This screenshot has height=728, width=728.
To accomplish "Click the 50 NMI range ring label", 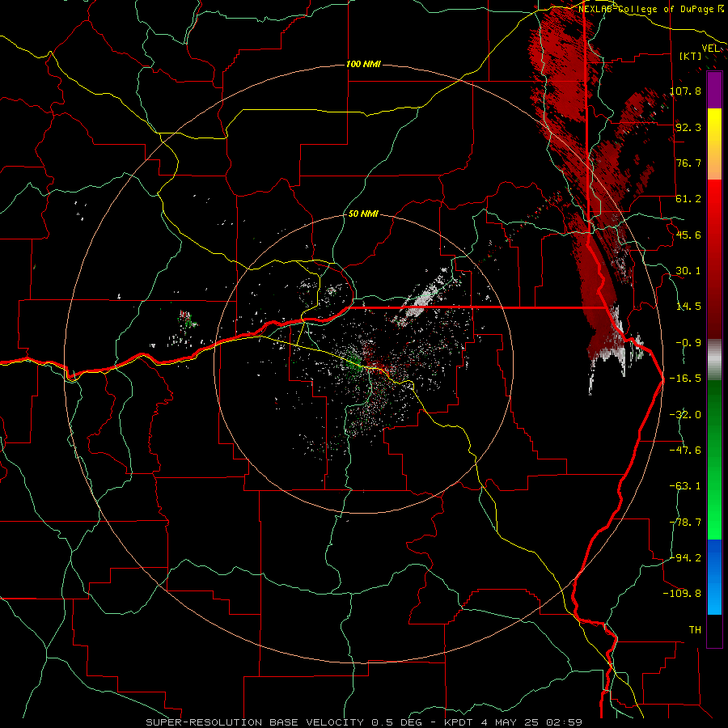I will click(363, 214).
